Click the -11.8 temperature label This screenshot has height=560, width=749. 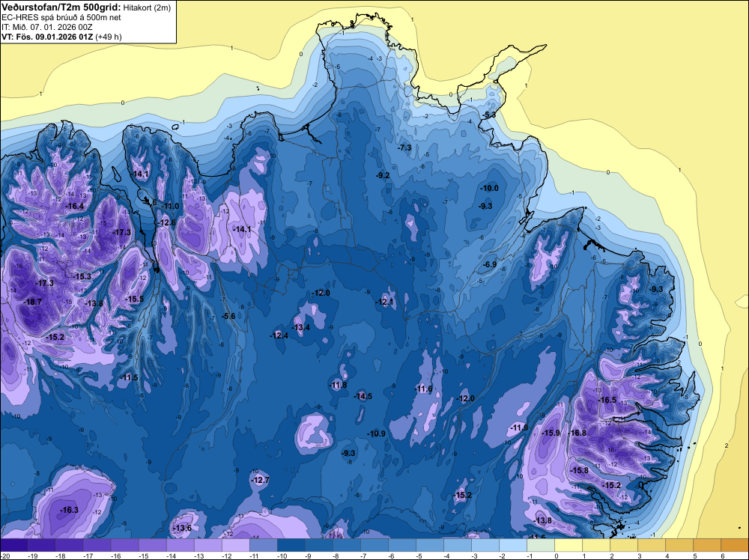point(339,386)
